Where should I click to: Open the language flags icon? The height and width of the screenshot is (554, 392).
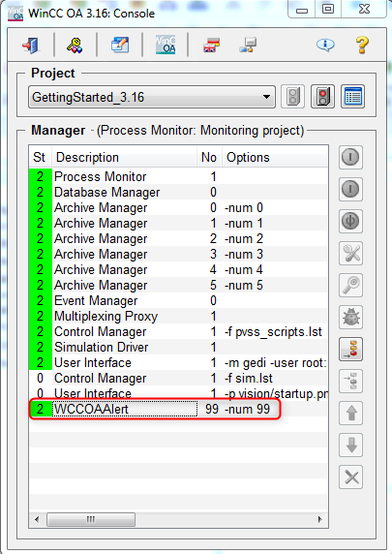tap(211, 46)
